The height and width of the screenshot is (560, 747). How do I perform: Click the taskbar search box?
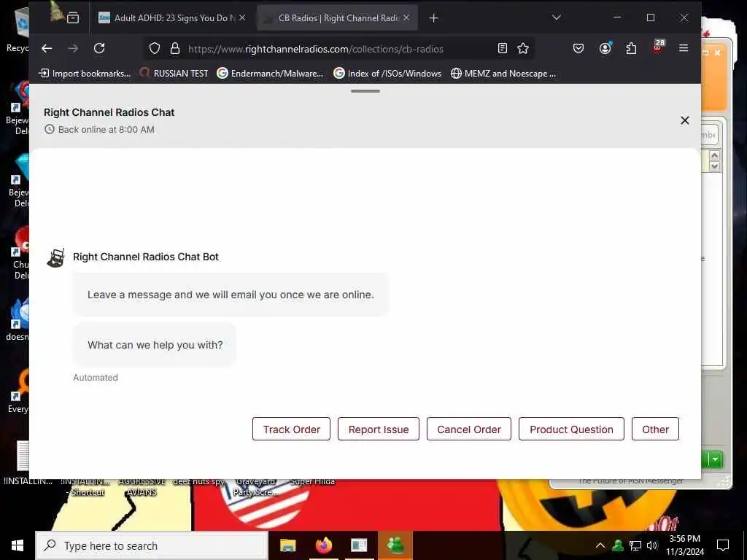point(152,545)
